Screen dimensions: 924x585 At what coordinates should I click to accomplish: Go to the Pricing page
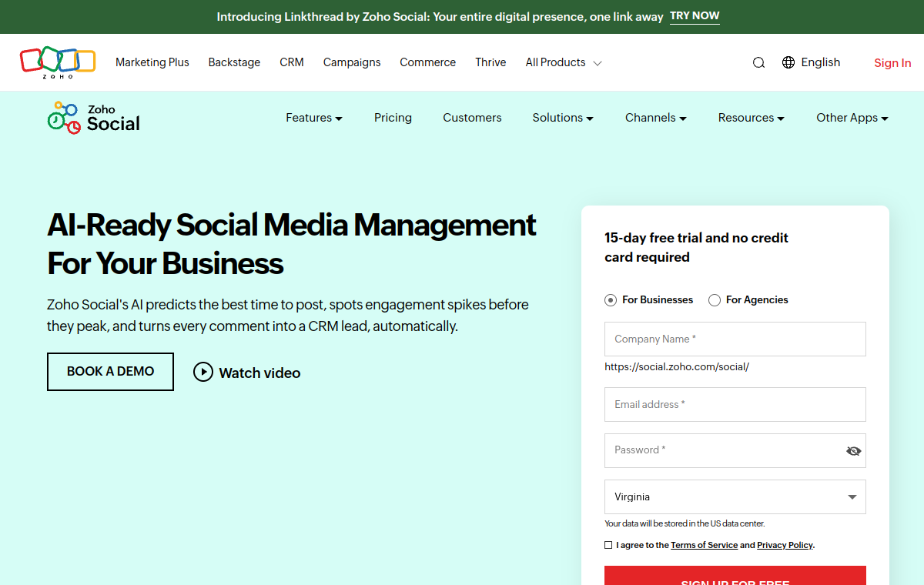[x=393, y=118]
